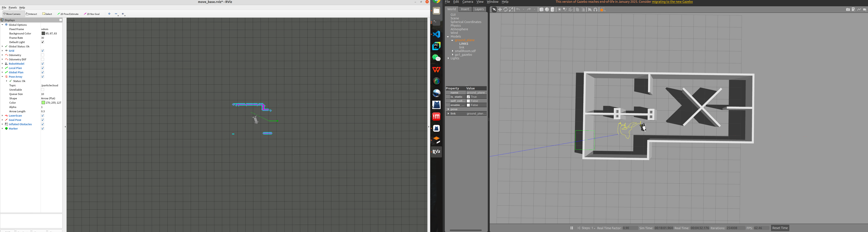This screenshot has height=232, width=868.
Task: Pause the Gazebo simulation
Action: pos(571,228)
